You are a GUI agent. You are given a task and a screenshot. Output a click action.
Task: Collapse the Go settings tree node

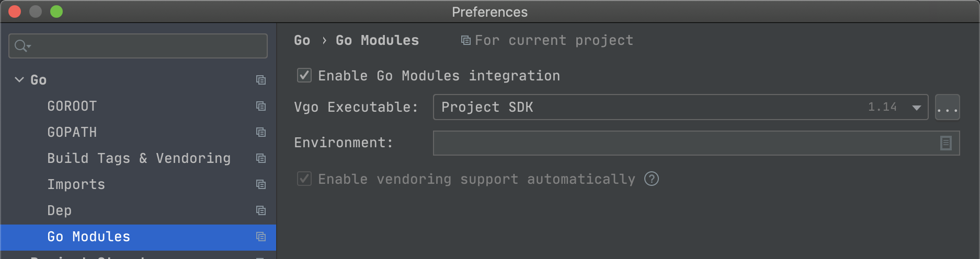pyautogui.click(x=19, y=80)
